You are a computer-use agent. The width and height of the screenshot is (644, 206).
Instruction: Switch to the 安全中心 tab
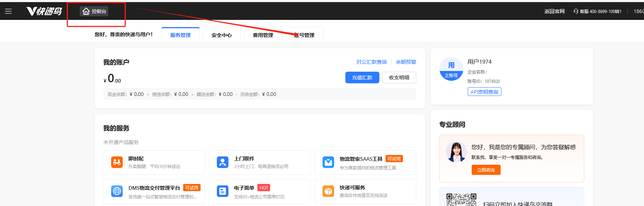pyautogui.click(x=222, y=35)
